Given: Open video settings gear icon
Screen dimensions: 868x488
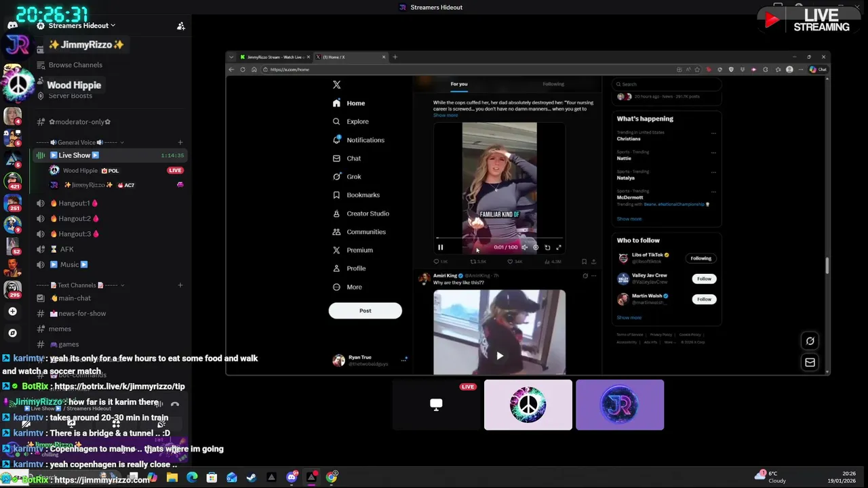Looking at the screenshot, I should pos(536,247).
